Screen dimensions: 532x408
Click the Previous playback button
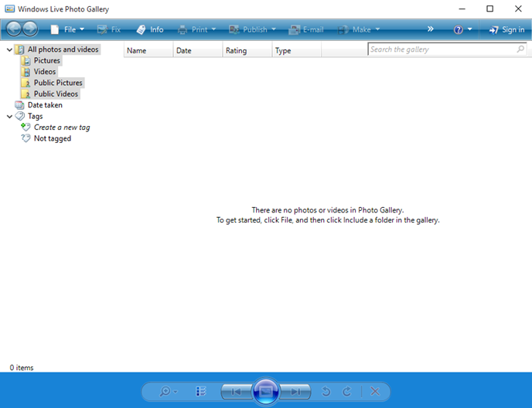point(237,392)
